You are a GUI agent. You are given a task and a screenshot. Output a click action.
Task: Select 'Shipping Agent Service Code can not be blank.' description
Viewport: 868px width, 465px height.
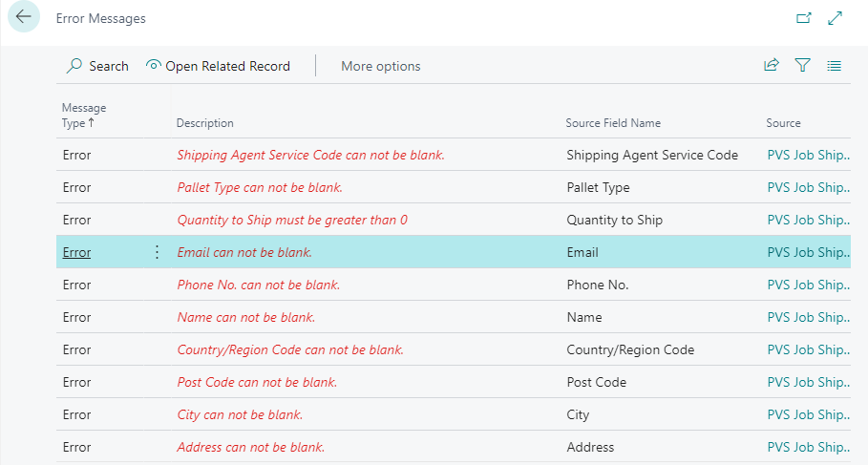coord(310,155)
